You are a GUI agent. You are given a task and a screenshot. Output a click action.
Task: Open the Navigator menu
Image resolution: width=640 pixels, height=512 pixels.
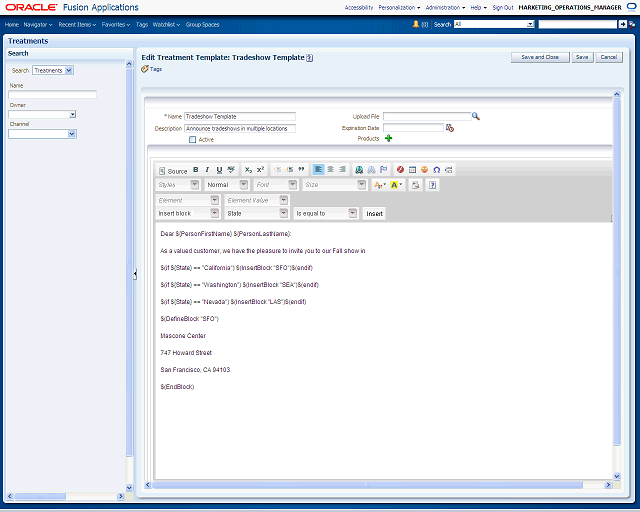[x=38, y=24]
